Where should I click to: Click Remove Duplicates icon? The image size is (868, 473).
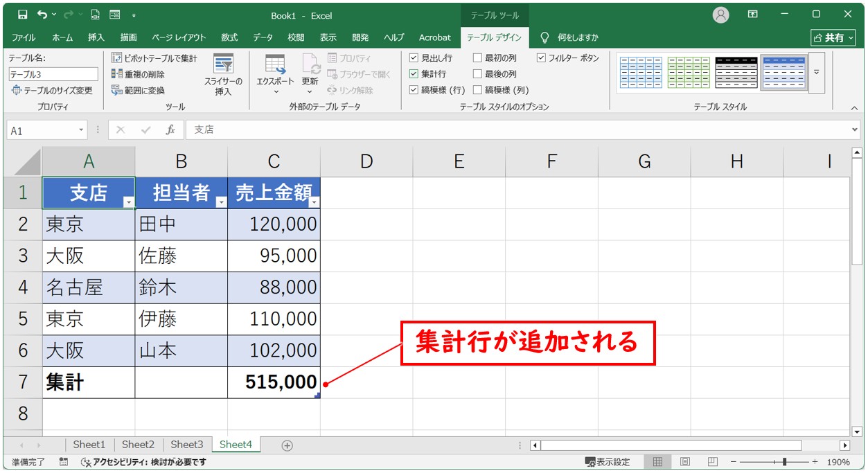(117, 75)
